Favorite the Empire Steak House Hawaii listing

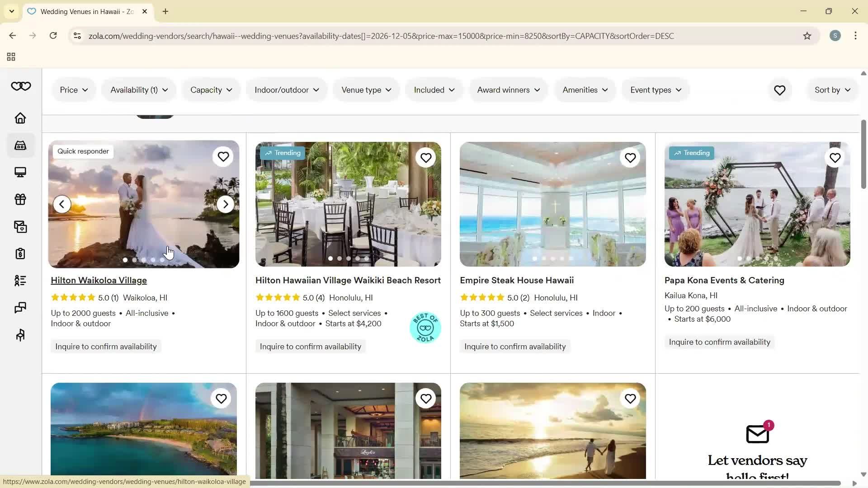pyautogui.click(x=630, y=158)
